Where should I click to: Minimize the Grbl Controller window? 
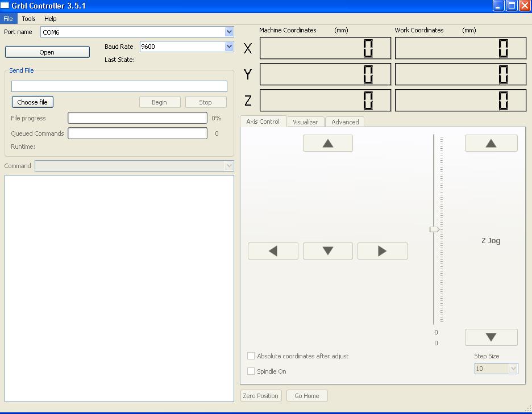[498, 6]
